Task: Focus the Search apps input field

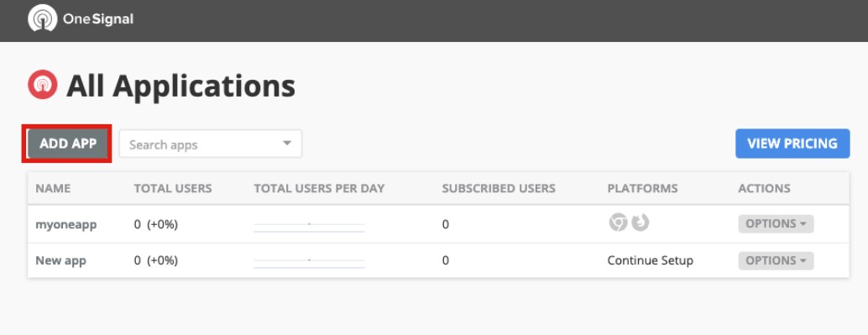Action: click(211, 144)
